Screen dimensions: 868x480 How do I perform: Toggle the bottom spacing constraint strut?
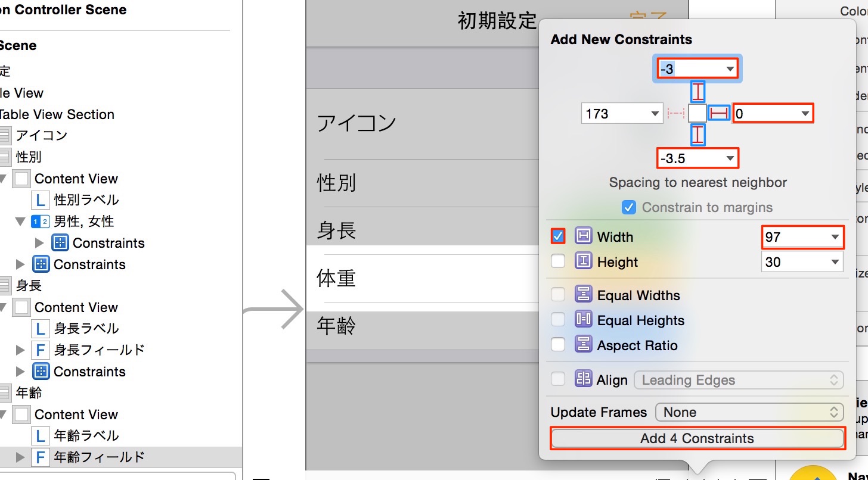click(697, 135)
